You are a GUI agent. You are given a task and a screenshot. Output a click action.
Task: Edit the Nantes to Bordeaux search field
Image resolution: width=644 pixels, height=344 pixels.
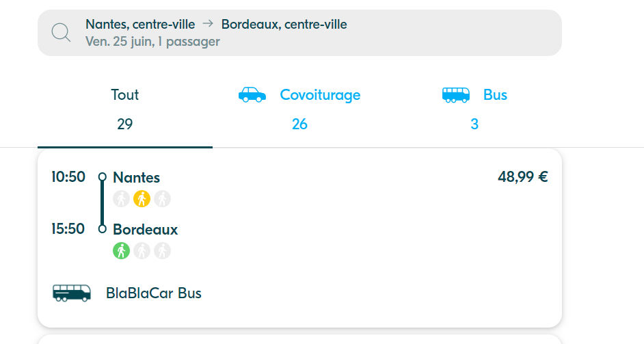coord(299,33)
